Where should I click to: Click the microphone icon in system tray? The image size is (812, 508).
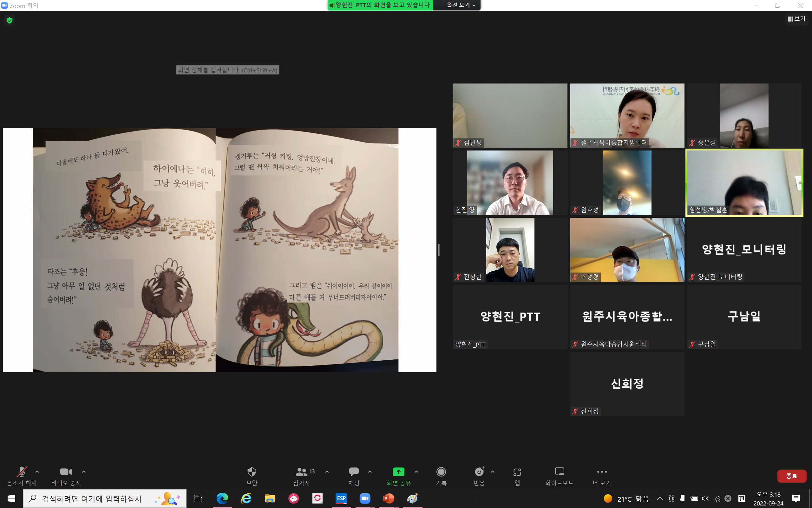click(x=683, y=498)
